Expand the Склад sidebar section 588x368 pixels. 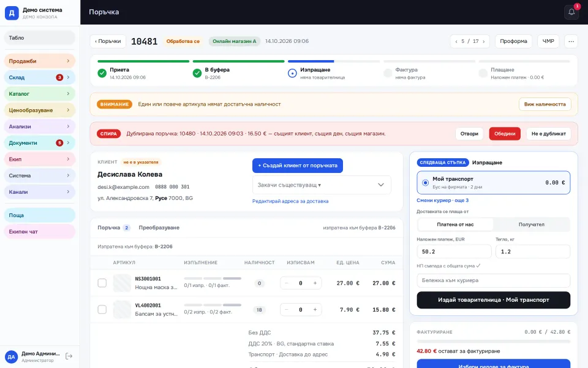point(39,77)
